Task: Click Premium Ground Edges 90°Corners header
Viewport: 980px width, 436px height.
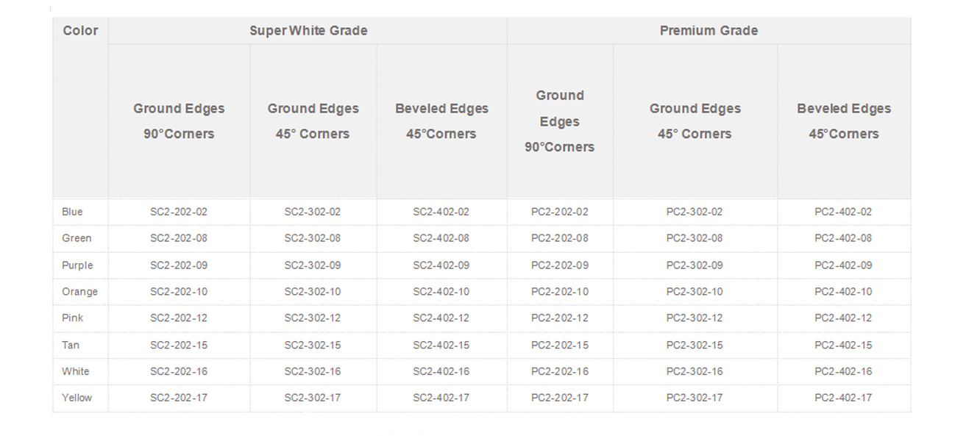Action: click(x=560, y=121)
